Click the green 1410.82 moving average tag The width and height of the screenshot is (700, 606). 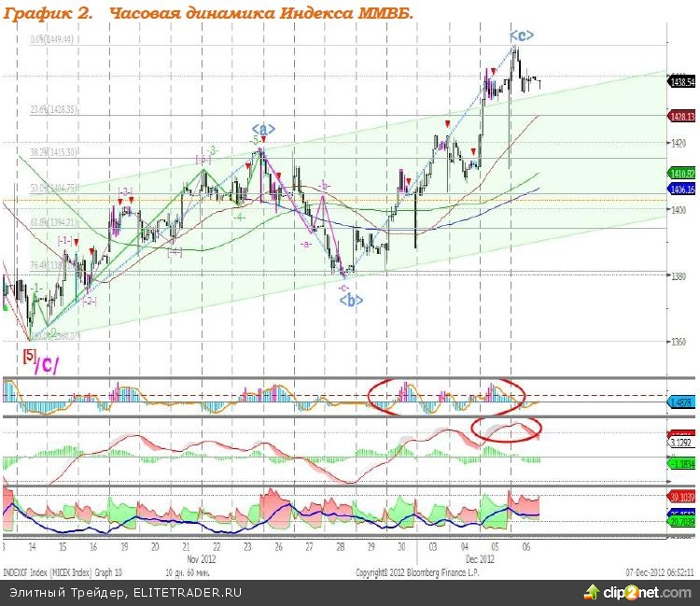682,175
